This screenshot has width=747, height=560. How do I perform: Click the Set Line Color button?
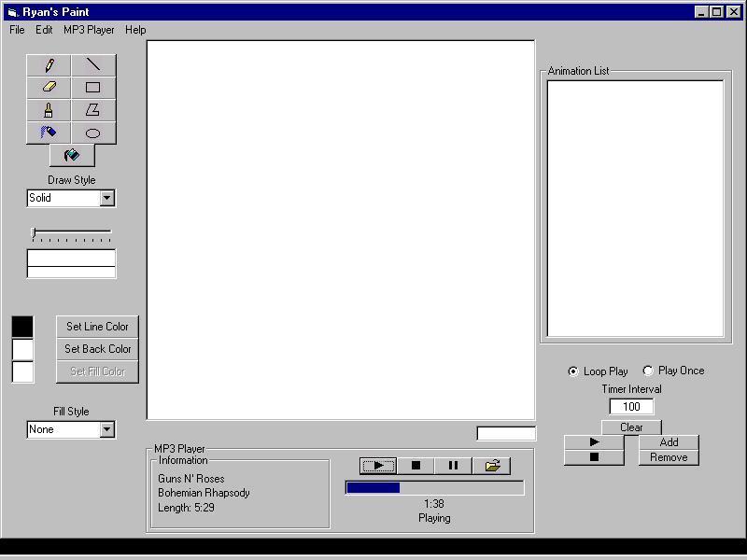tap(97, 327)
